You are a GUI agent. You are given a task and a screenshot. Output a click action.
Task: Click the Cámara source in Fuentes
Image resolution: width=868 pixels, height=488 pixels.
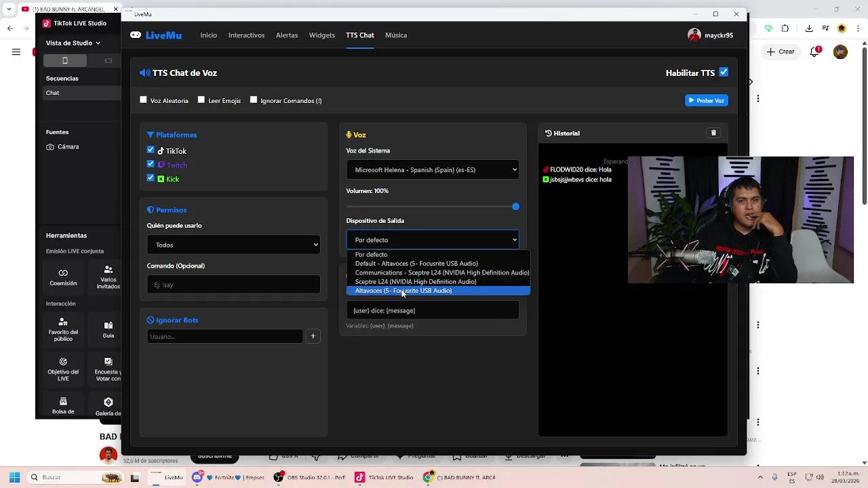[x=62, y=146]
